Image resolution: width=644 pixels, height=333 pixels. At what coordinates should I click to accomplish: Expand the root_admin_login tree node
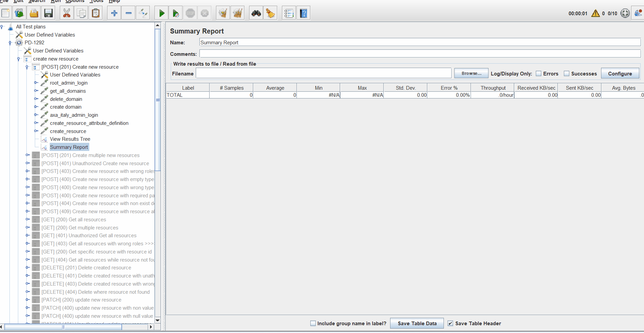point(36,83)
